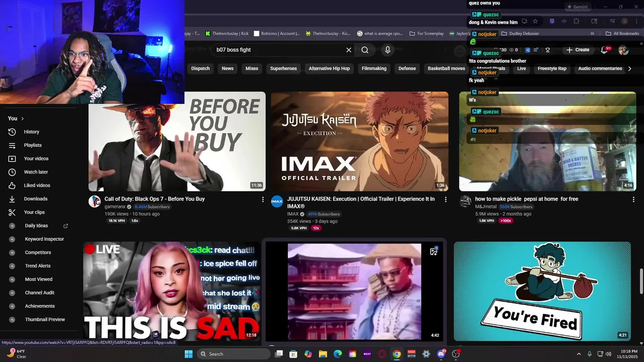The height and width of the screenshot is (362, 644).
Task: Open Downloads in the sidebar
Action: 36,199
